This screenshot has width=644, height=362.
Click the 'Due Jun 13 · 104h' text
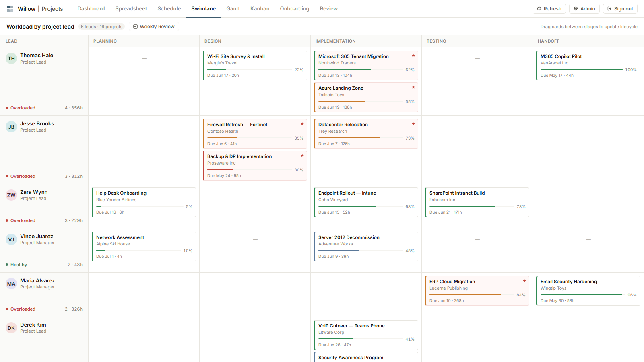click(335, 76)
